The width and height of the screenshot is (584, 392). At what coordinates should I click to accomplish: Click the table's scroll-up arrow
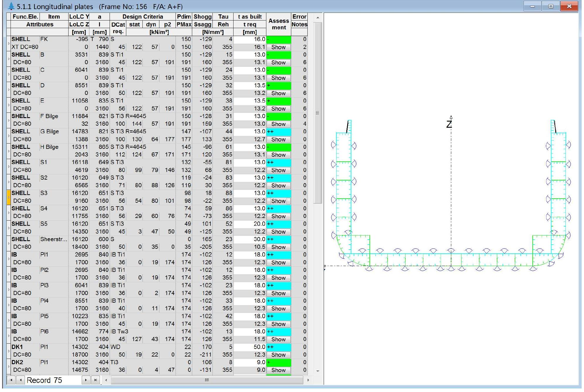pyautogui.click(x=318, y=18)
